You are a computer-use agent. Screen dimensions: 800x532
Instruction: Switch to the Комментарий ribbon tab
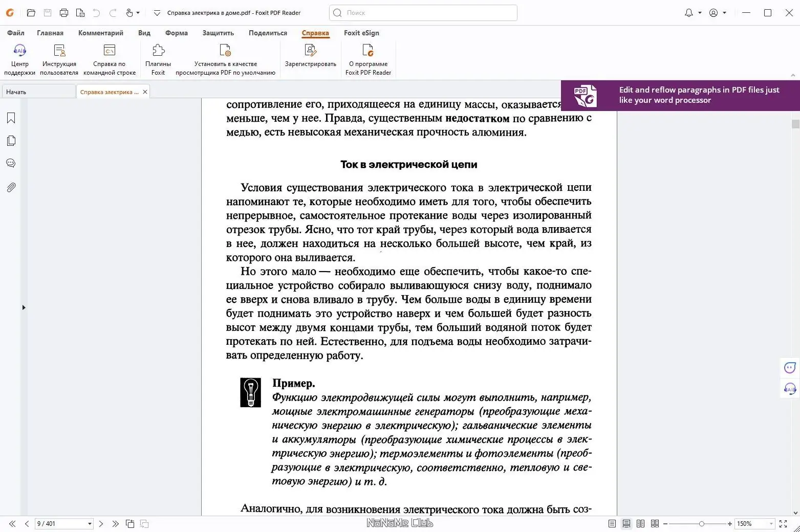(x=101, y=33)
